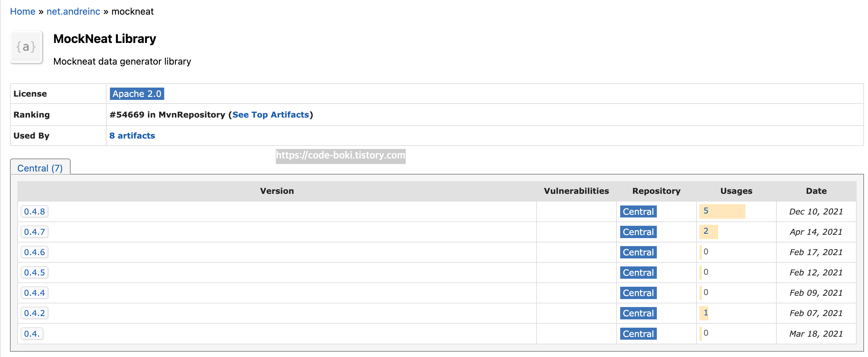Screen dimensions: 868x357
Task: Click the #54669 in MvnRepository ranking text
Action: [167, 115]
